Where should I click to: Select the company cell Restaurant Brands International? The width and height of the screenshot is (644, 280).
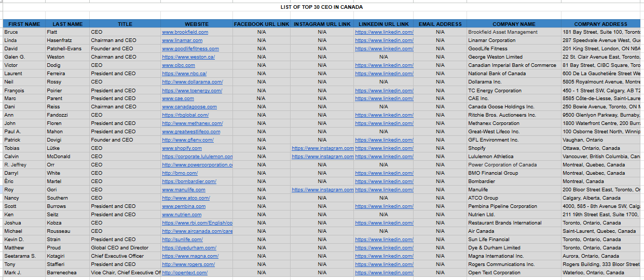pyautogui.click(x=514, y=223)
